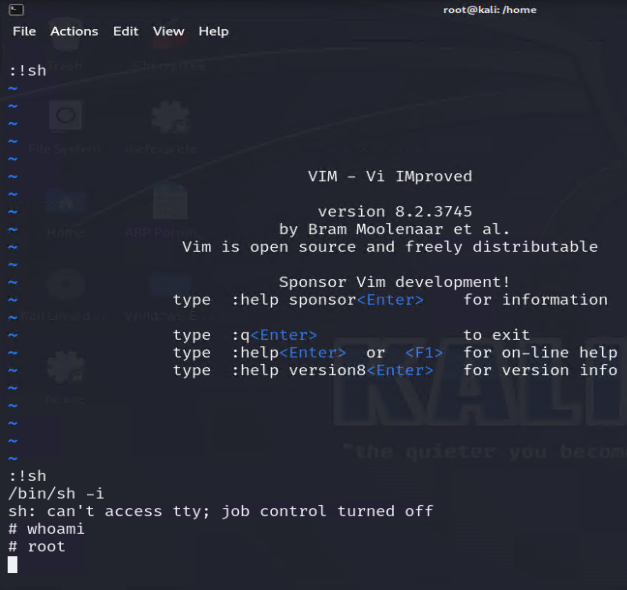Click the '<F1>' key hint

pos(424,352)
